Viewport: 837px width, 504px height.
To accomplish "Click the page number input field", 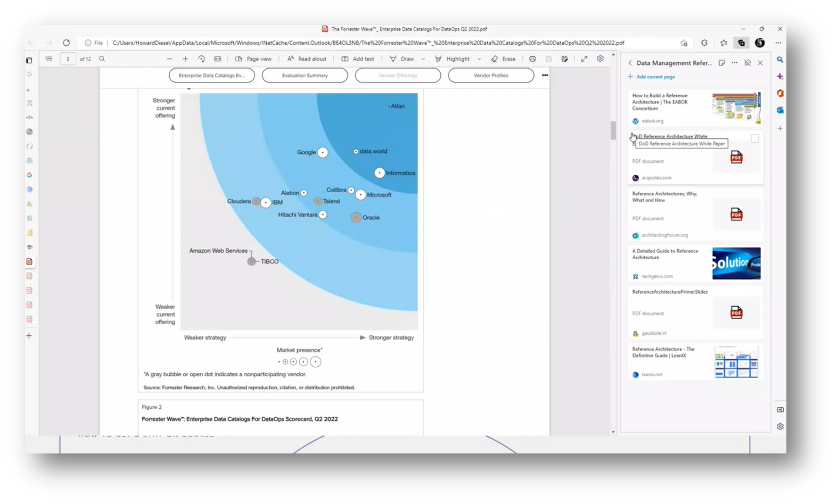I will (x=68, y=59).
